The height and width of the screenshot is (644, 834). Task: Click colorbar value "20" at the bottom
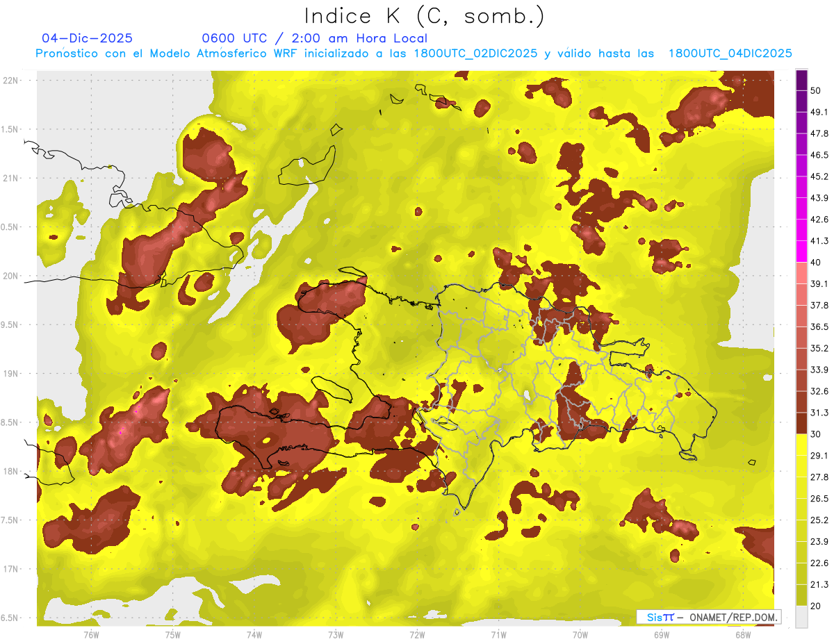tap(816, 606)
